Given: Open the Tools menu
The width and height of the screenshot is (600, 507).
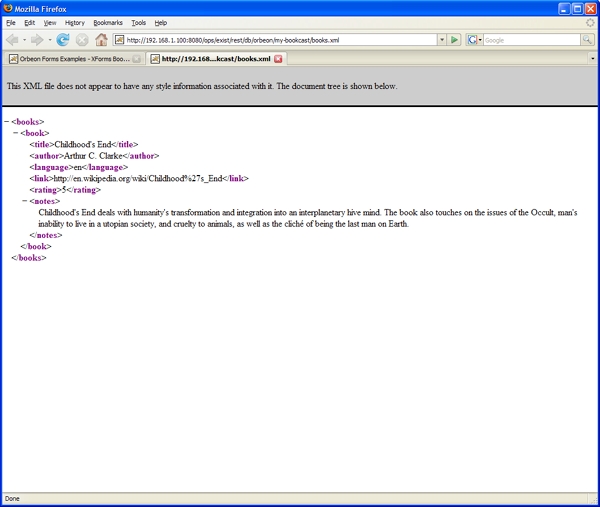Looking at the screenshot, I should click(x=138, y=22).
